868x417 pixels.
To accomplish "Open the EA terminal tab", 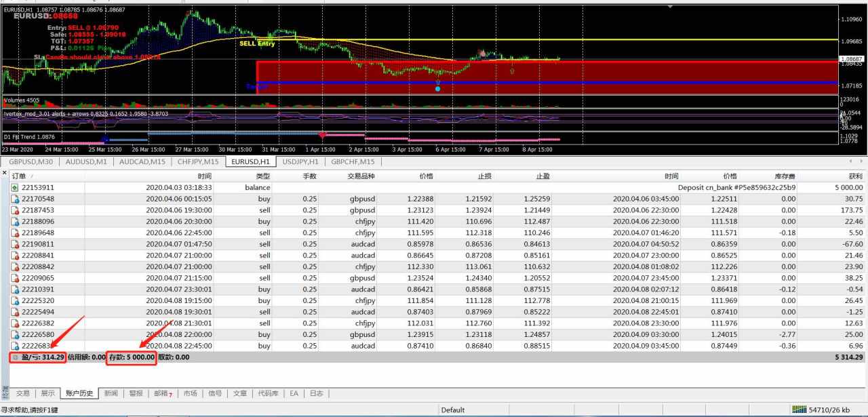I will coord(294,393).
